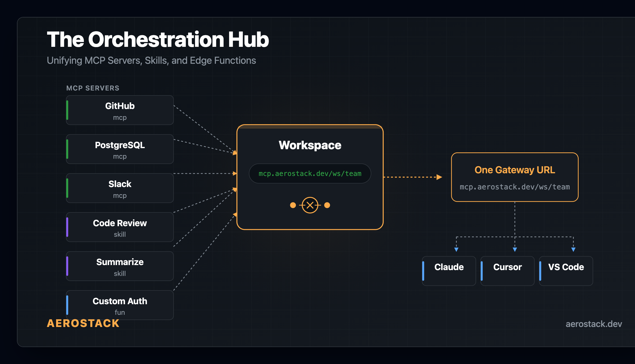The image size is (635, 364).
Task: Select the PostgreSQL MCP server card
Action: (120, 149)
